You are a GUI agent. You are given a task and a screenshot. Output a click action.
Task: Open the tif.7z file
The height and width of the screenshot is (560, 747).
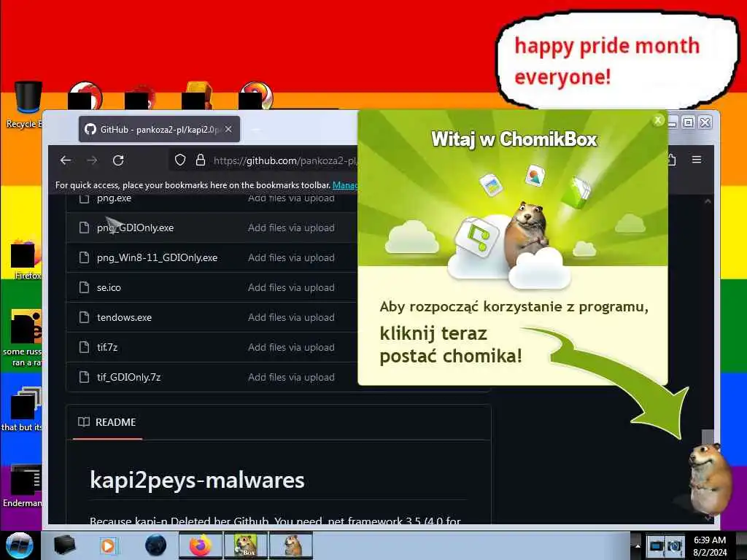(107, 348)
